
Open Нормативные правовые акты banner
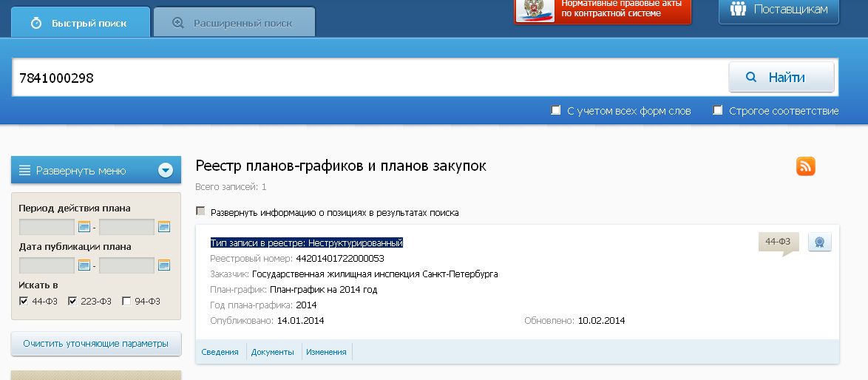point(603,10)
